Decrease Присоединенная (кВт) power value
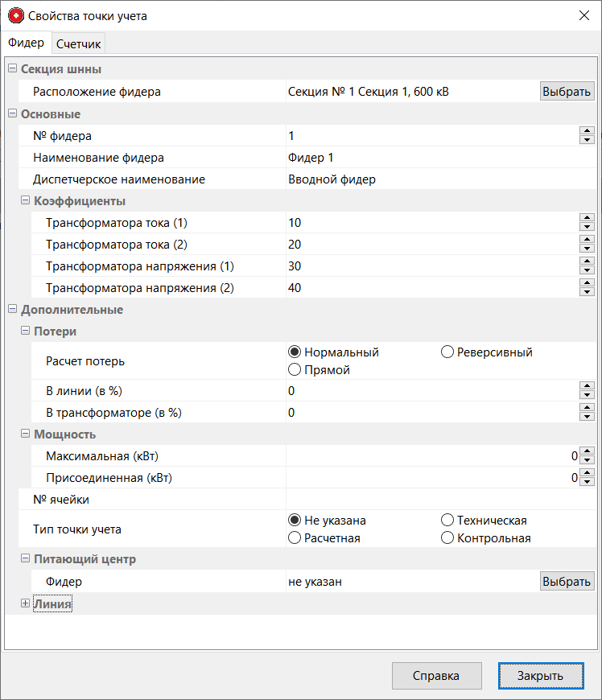 [x=587, y=482]
